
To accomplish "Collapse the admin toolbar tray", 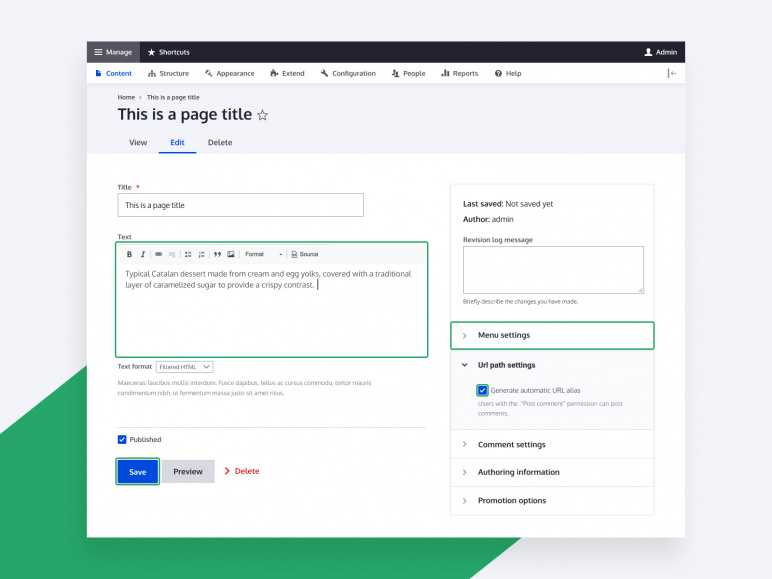I will click(672, 73).
